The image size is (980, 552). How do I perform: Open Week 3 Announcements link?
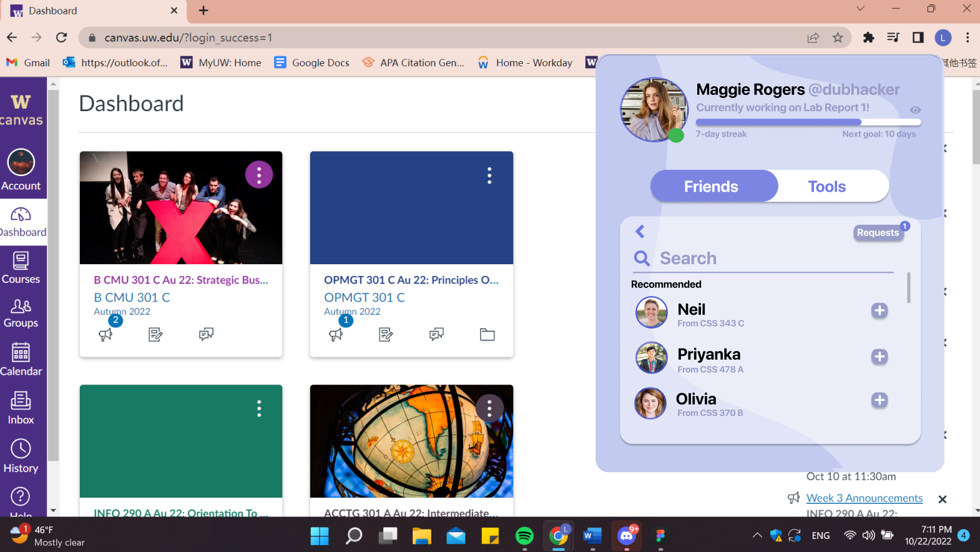point(865,498)
